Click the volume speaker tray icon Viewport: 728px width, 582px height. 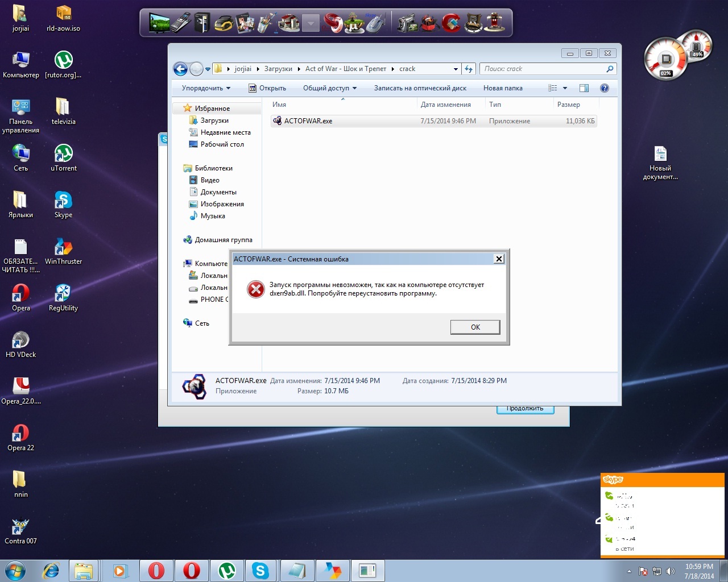tap(671, 571)
